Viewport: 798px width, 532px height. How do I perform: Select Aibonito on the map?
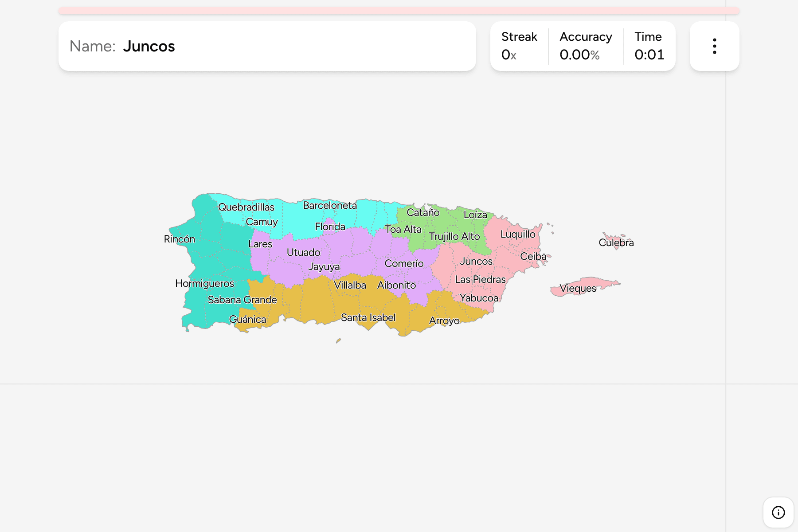(396, 285)
